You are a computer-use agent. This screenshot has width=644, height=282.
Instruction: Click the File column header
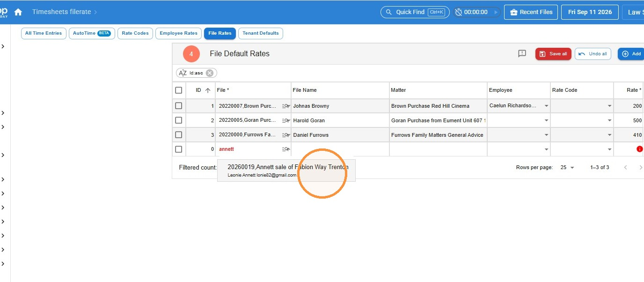253,90
